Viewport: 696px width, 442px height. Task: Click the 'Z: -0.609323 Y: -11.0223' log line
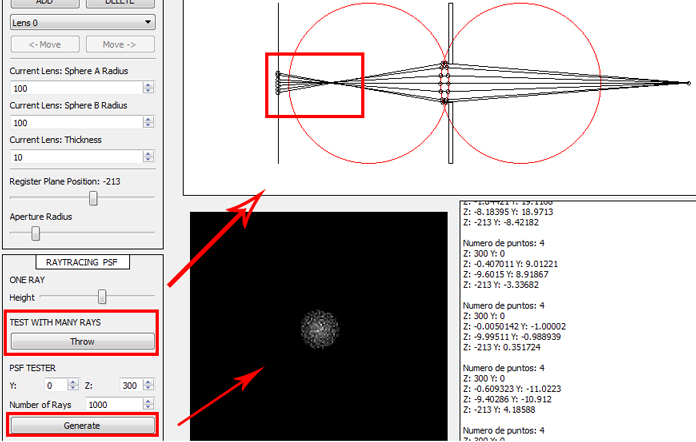click(512, 389)
